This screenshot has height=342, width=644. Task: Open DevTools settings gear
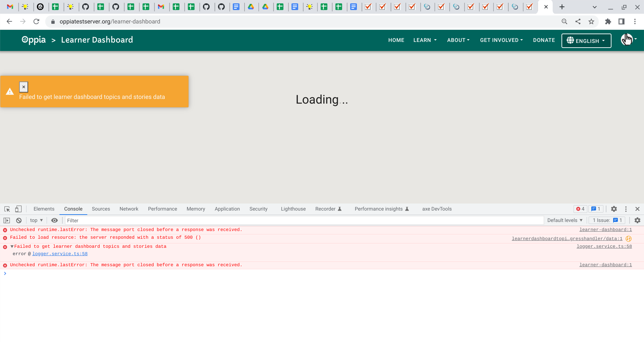tap(614, 209)
